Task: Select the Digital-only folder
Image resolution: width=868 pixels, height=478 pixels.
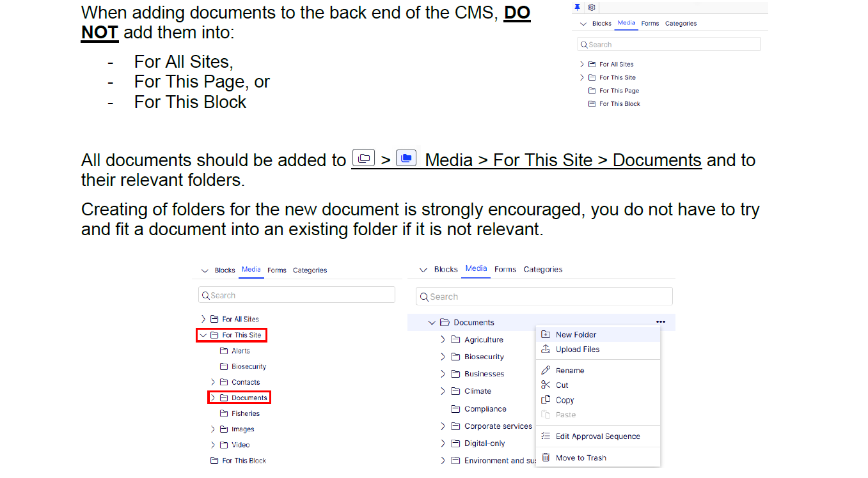Action: pos(484,443)
